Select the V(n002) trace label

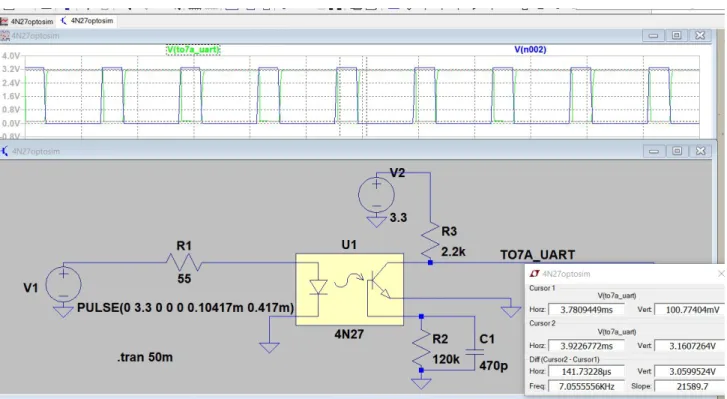[x=530, y=50]
